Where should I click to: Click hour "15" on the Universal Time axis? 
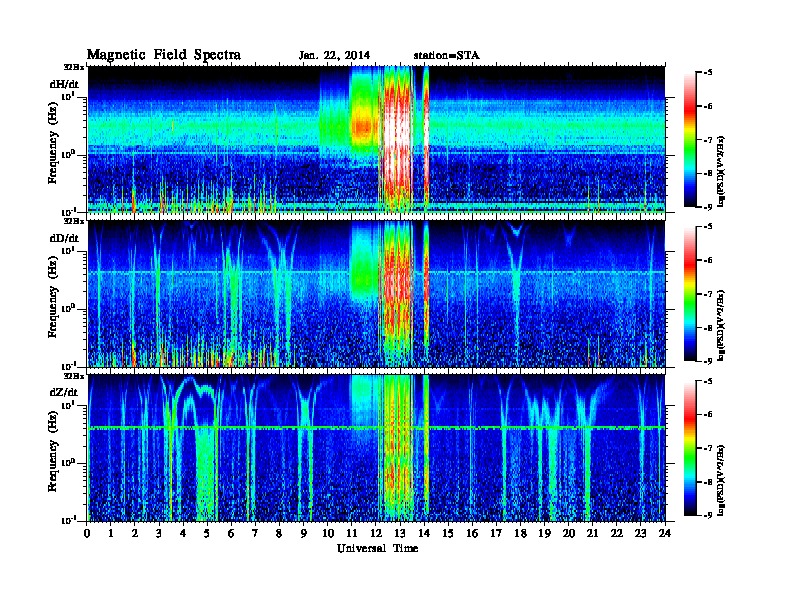coord(448,533)
